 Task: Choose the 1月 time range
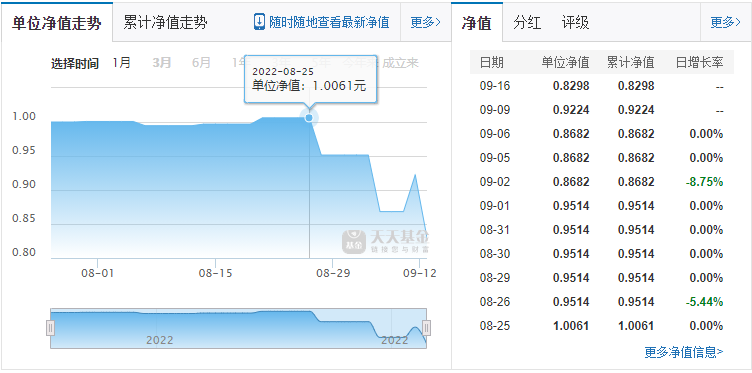pos(122,62)
